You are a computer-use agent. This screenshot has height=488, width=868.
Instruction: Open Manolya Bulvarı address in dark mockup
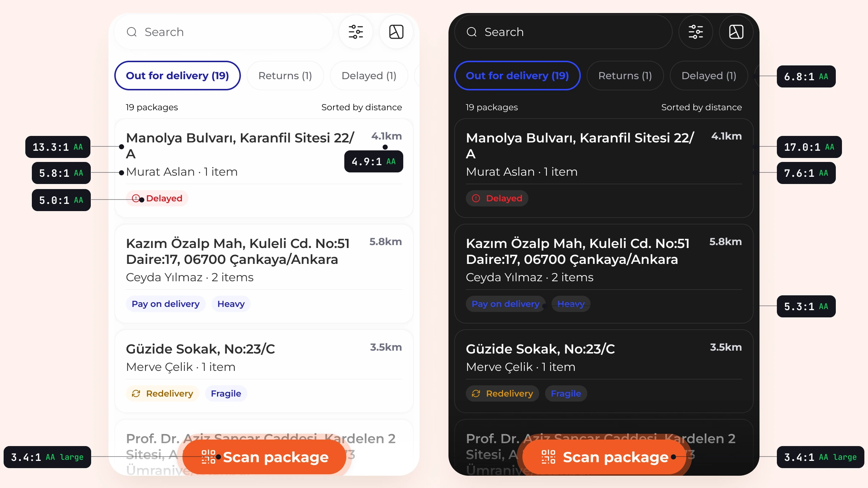click(x=580, y=146)
